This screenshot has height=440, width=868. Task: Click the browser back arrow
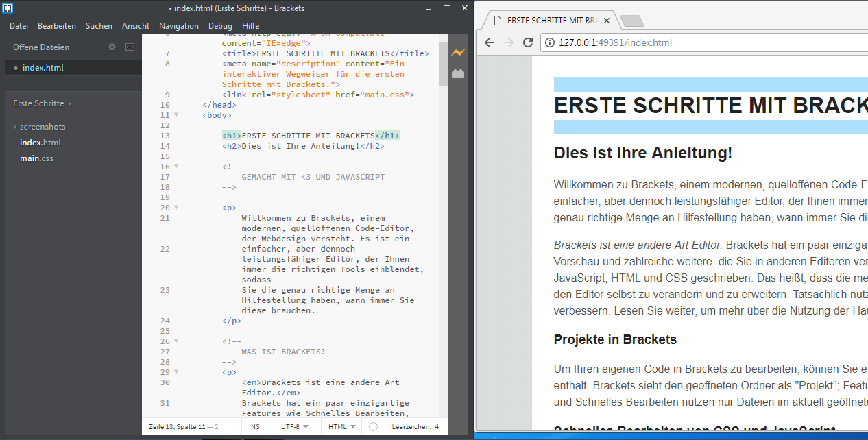pyautogui.click(x=490, y=42)
